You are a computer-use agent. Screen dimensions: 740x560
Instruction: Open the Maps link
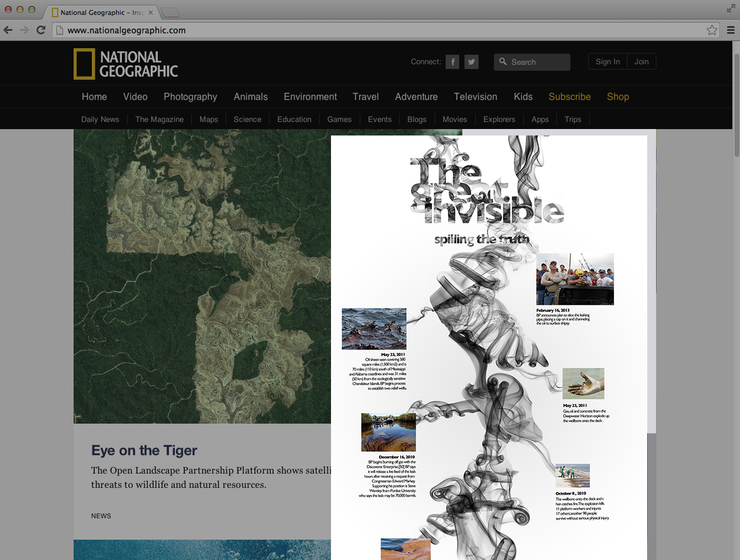click(209, 119)
